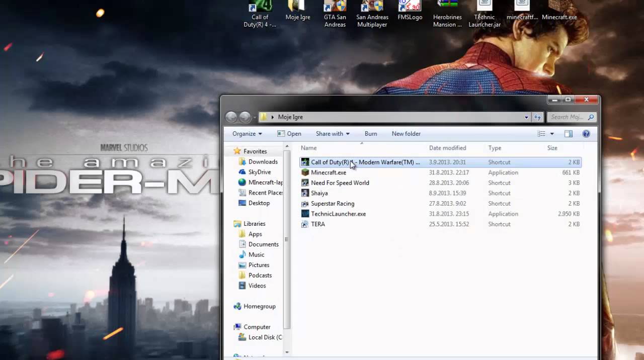
Task: Select Shaiya shortcut file
Action: point(440,193)
